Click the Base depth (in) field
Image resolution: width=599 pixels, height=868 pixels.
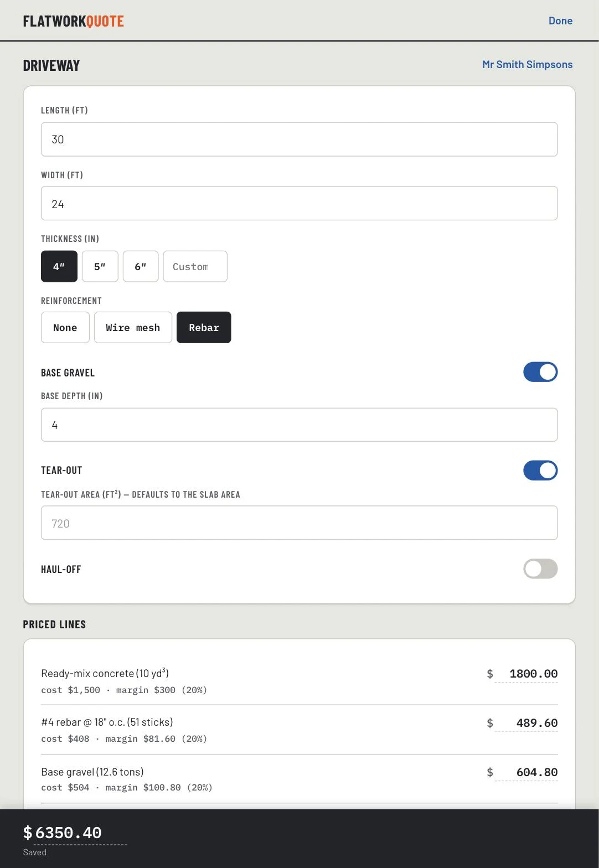point(299,425)
